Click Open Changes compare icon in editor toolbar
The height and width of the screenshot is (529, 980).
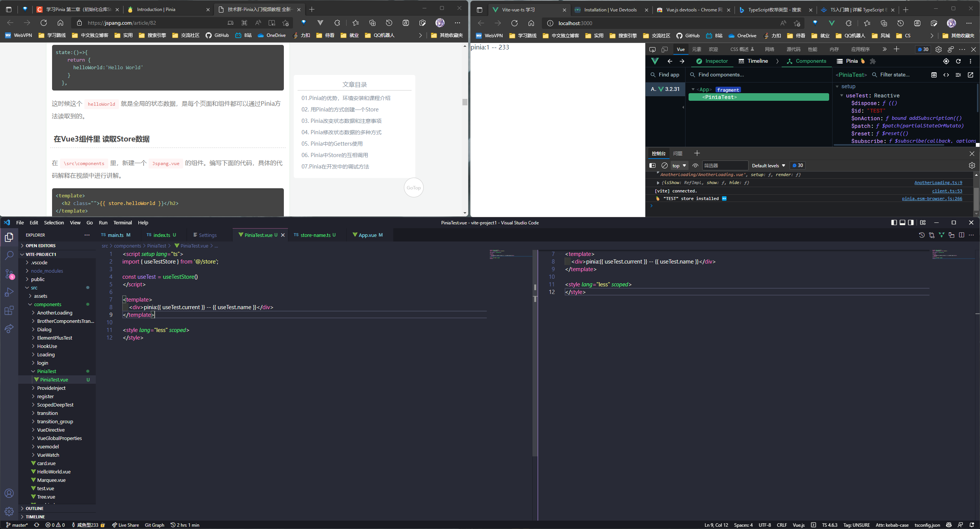(x=932, y=235)
